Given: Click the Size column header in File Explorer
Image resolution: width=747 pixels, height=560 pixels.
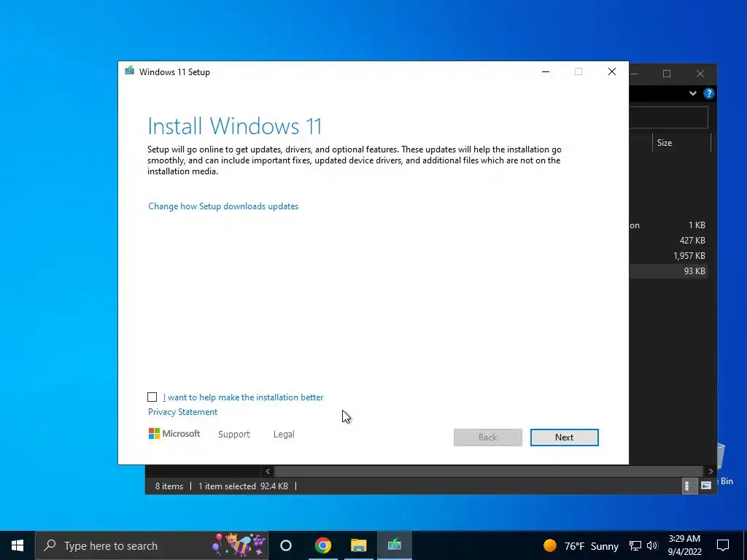Looking at the screenshot, I should [681, 142].
